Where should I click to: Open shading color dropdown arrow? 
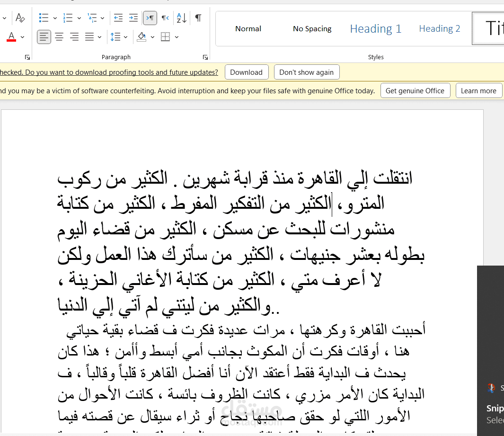[153, 37]
